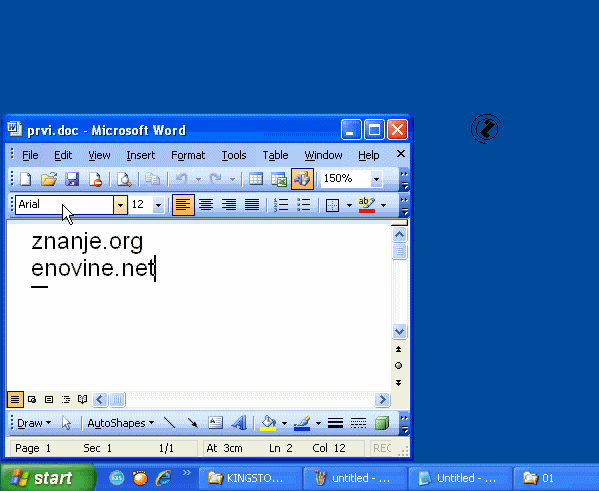Open the Undo history dropdown arrow
599x491 pixels.
click(x=198, y=179)
